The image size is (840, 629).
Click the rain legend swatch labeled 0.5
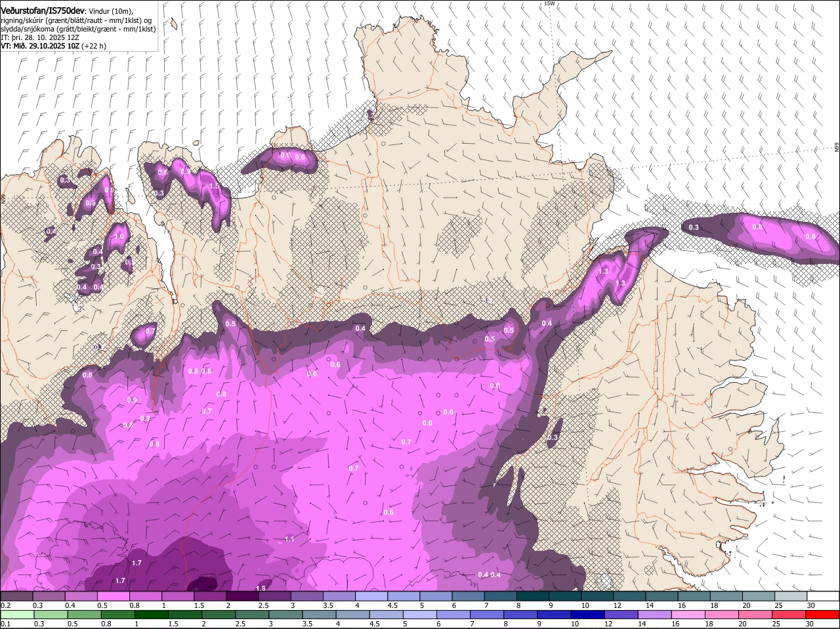(x=83, y=614)
